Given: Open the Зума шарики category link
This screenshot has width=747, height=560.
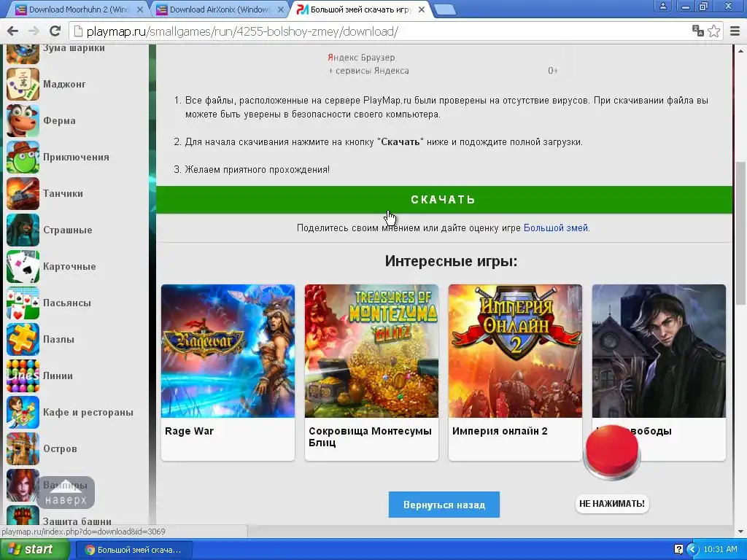Looking at the screenshot, I should (74, 48).
